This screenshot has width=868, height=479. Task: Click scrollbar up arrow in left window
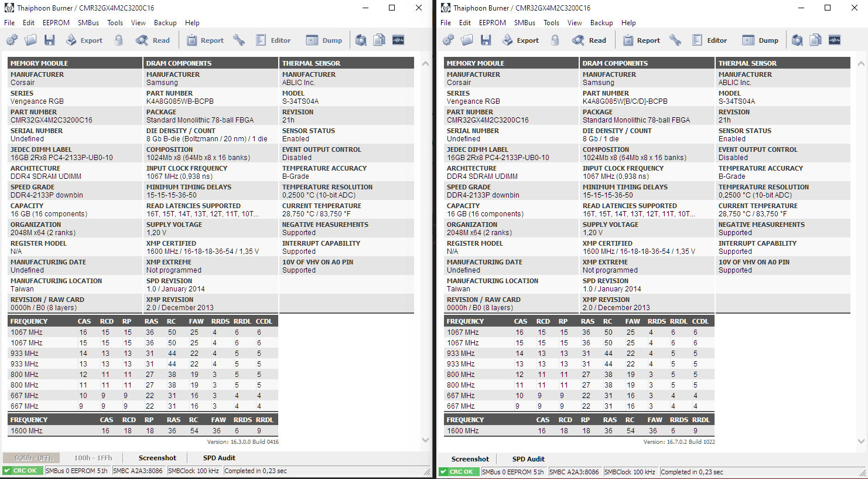point(425,63)
